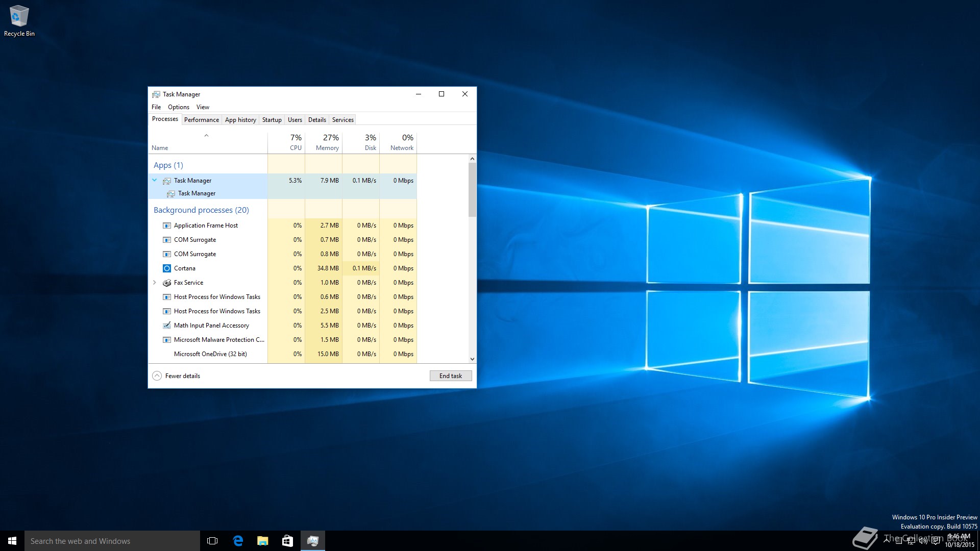Click the Fax Service process icon
The width and height of the screenshot is (980, 551).
(x=167, y=283)
